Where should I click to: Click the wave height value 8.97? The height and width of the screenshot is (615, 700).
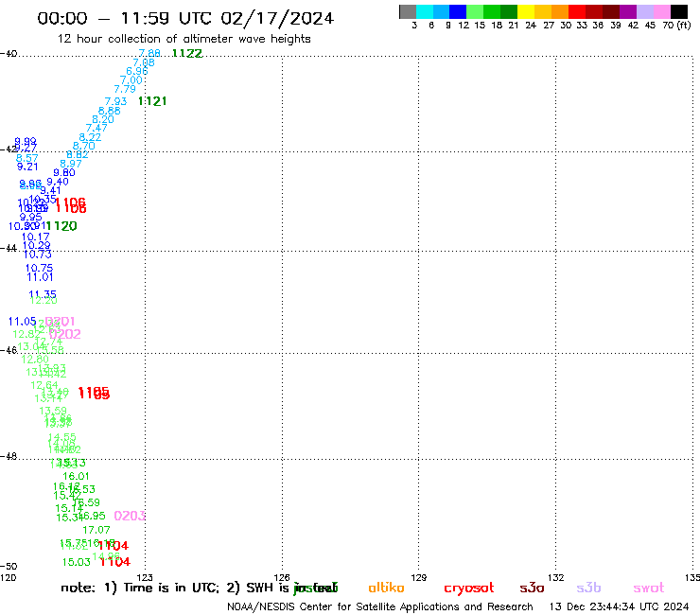click(71, 164)
